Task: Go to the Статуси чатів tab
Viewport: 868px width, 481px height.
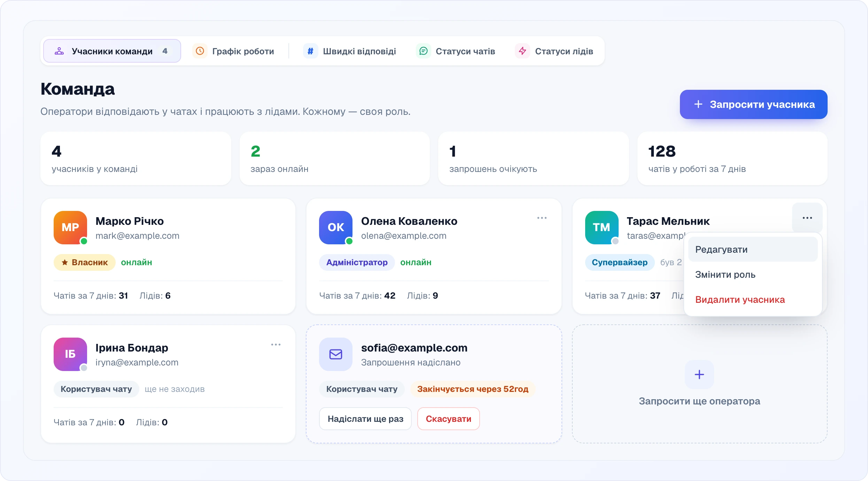Action: 456,51
